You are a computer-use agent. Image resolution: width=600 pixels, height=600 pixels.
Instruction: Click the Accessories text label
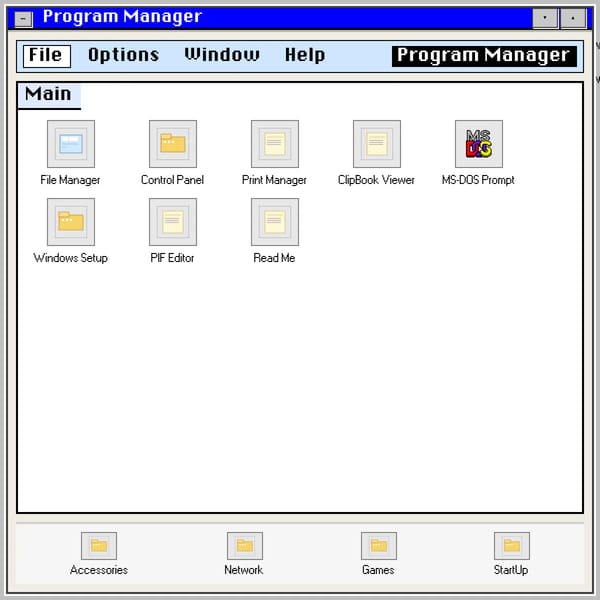tap(99, 570)
